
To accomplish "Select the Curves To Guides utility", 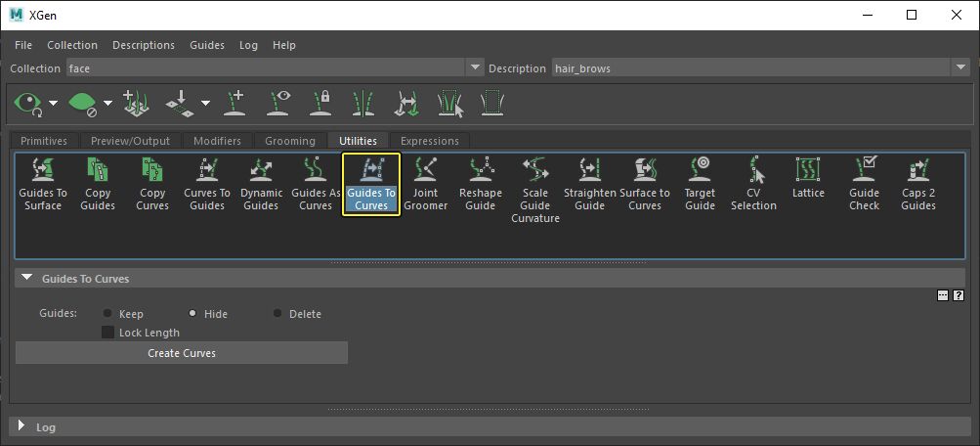I will (207, 184).
